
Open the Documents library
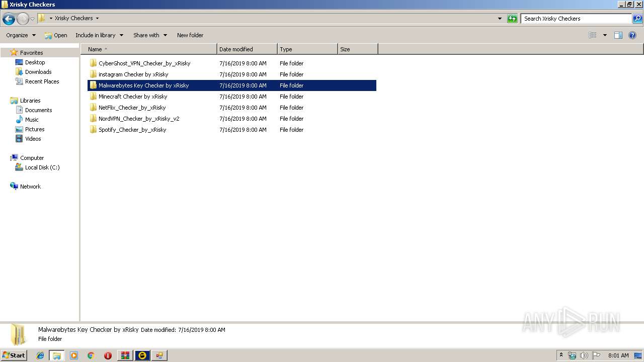click(38, 110)
